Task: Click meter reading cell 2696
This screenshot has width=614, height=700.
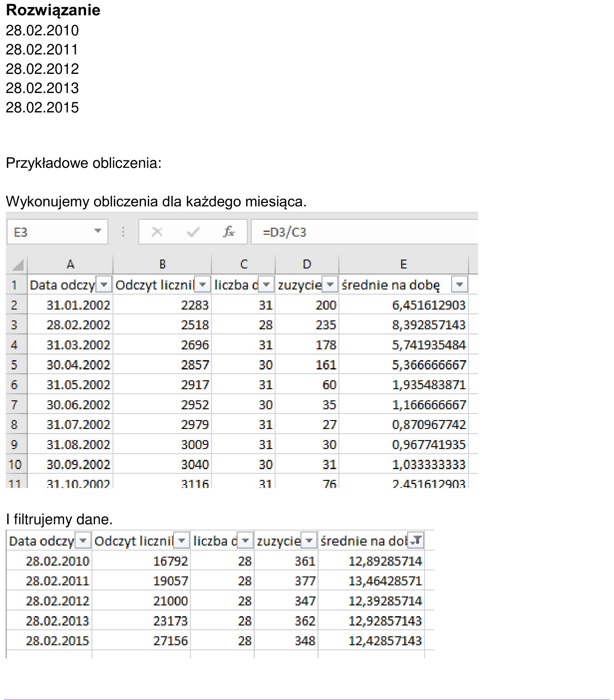Action: pyautogui.click(x=163, y=345)
